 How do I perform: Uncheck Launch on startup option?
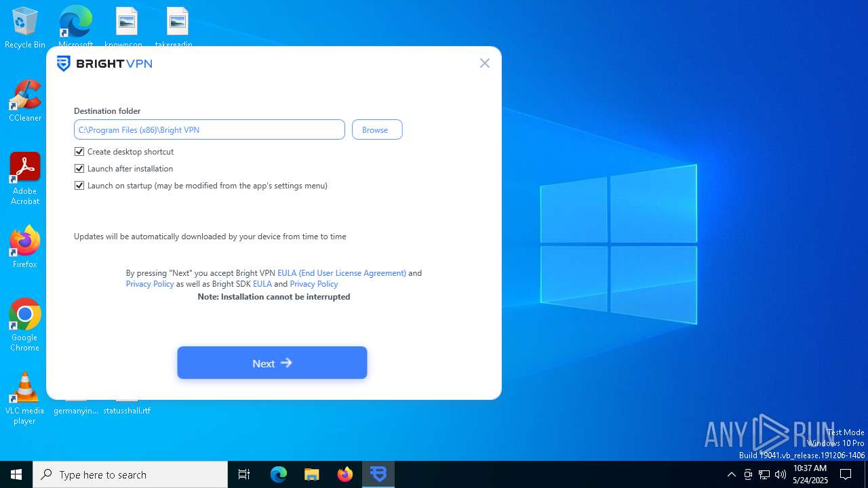point(79,186)
